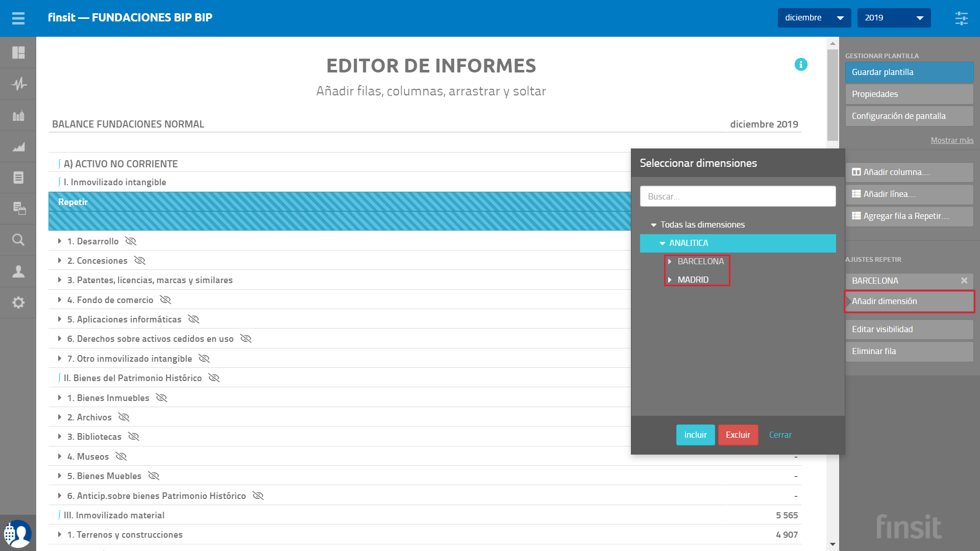Screen dimensions: 980x551
Task: Click the Buscar search field
Action: [x=738, y=196]
